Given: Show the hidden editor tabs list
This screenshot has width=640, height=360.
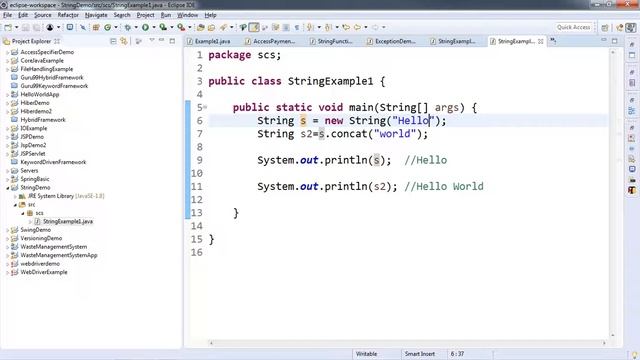Looking at the screenshot, I should point(553,41).
